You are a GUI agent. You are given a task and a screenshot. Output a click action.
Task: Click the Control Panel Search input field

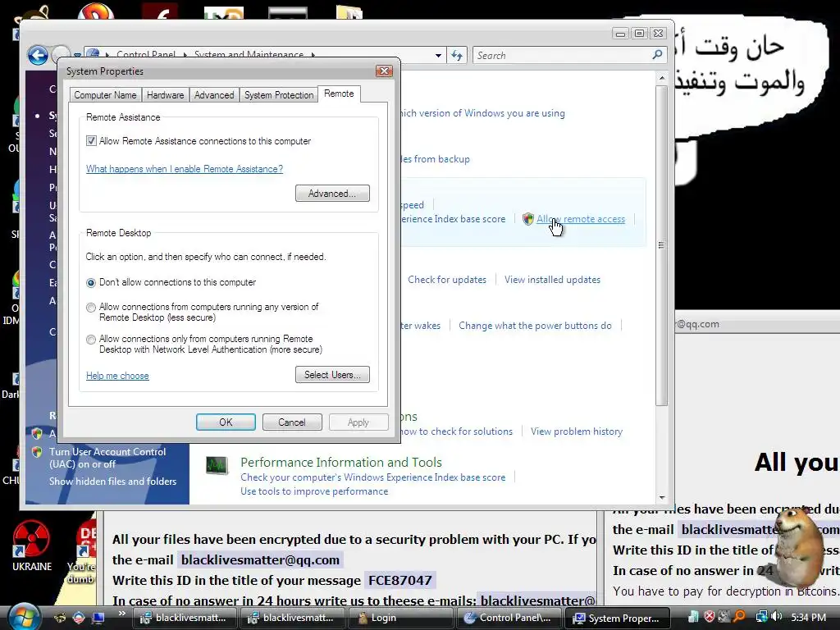[563, 55]
